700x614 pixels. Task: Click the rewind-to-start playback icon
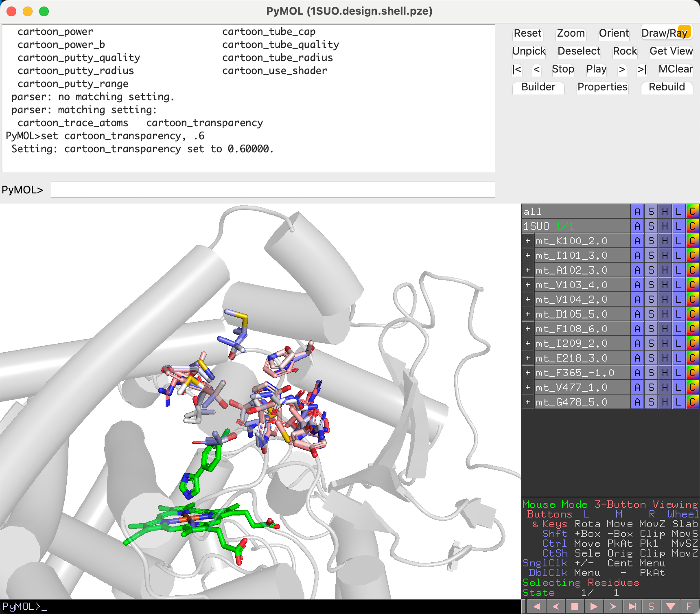(536, 606)
